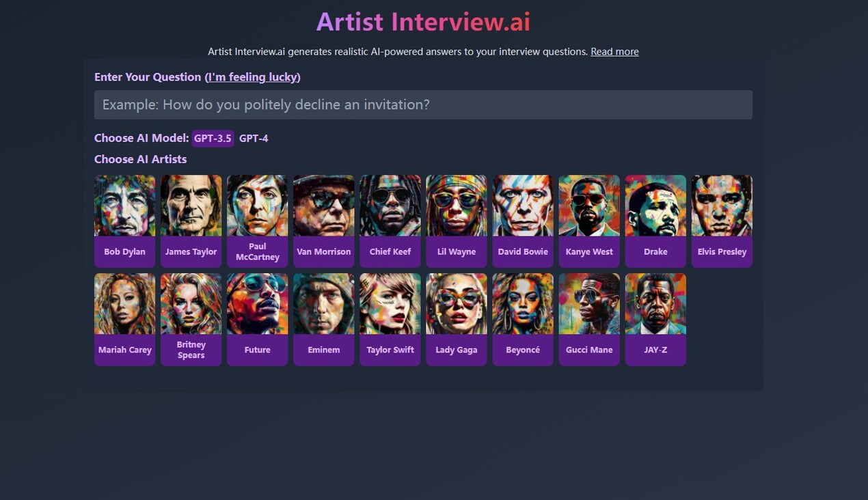
Task: Open the I'm feeling lucky question generator
Action: point(252,77)
